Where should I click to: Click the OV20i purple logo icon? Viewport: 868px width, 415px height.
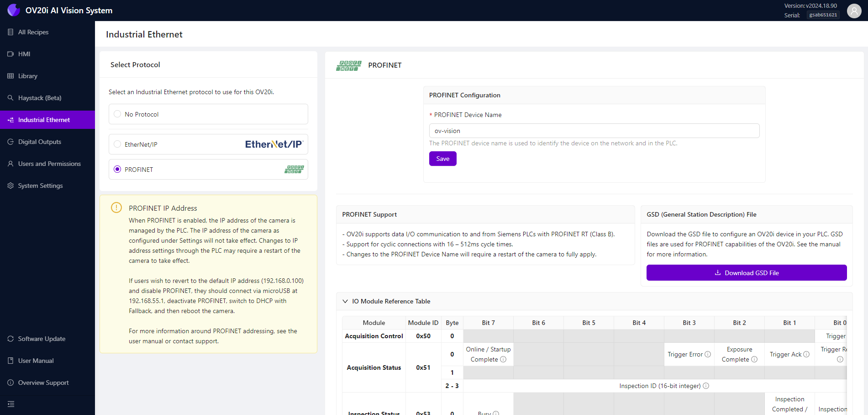[x=14, y=10]
